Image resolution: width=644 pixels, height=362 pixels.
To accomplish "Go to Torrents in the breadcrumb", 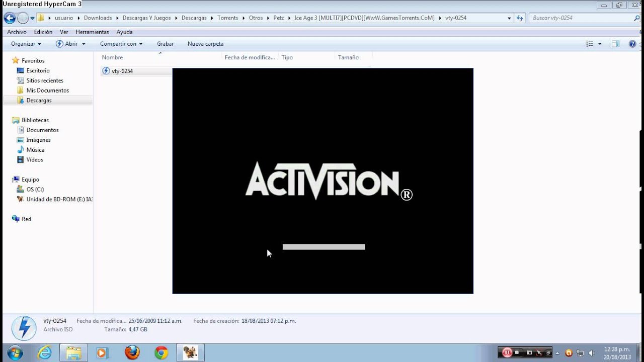I will pyautogui.click(x=227, y=18).
